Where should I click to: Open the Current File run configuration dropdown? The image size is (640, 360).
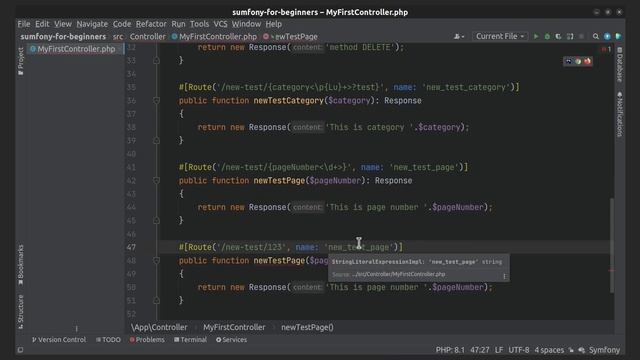click(x=500, y=36)
